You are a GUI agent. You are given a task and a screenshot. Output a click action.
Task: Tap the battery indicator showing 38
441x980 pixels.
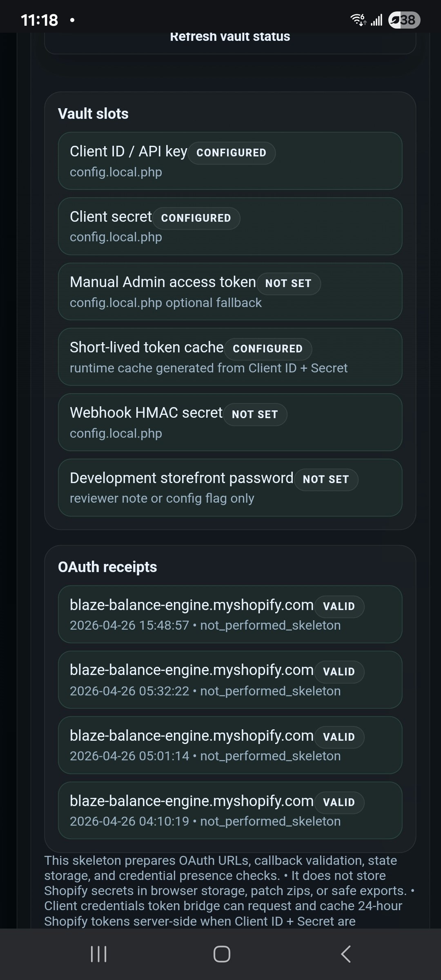(x=401, y=20)
